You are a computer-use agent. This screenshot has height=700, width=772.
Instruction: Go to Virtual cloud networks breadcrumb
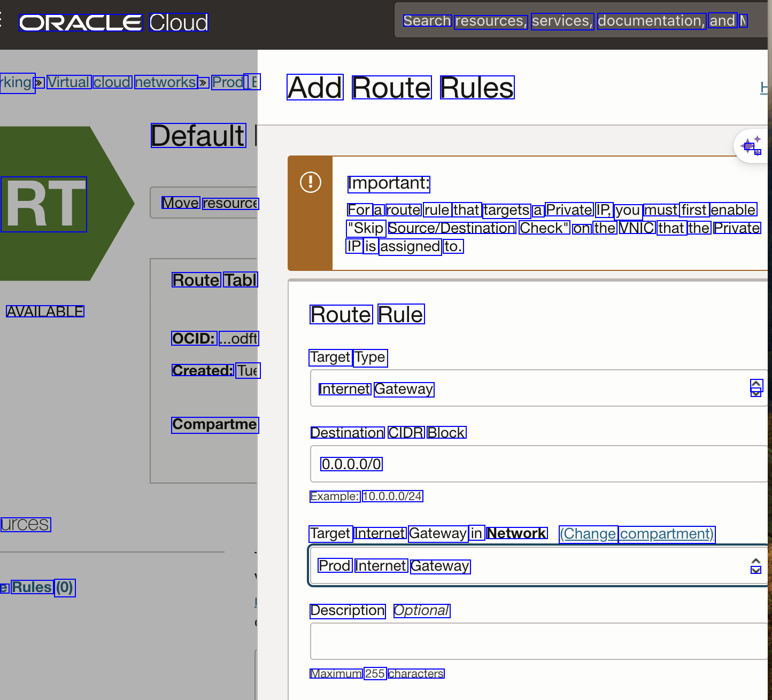[122, 82]
